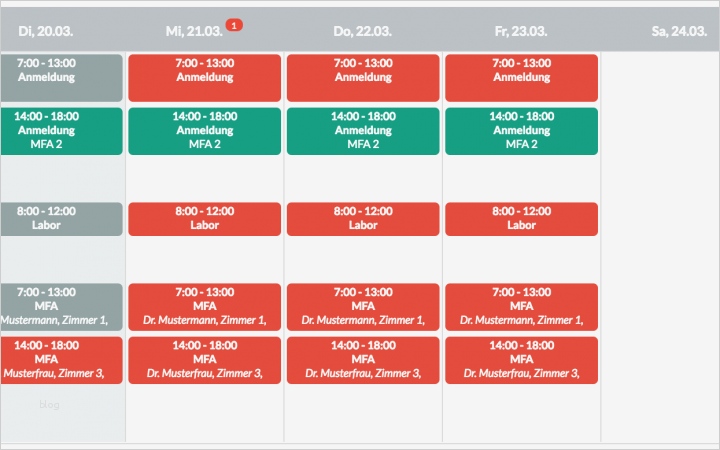
Task: Click Friday's green 14:00 - 18:00 Anmeldung MFA 2 shift
Action: (521, 131)
